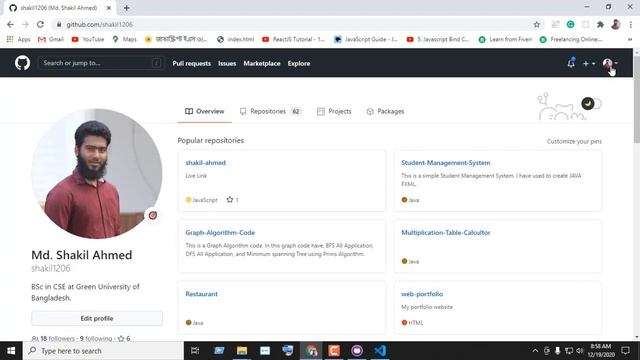Open File Explorer from the taskbar

242,351
